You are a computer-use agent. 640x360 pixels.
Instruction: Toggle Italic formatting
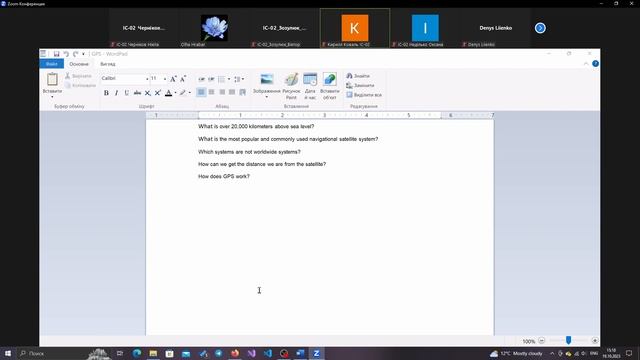pos(116,93)
